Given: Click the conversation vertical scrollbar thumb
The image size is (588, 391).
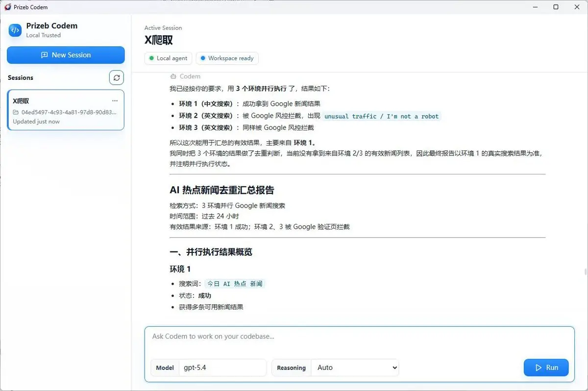Looking at the screenshot, I should pos(586,272).
